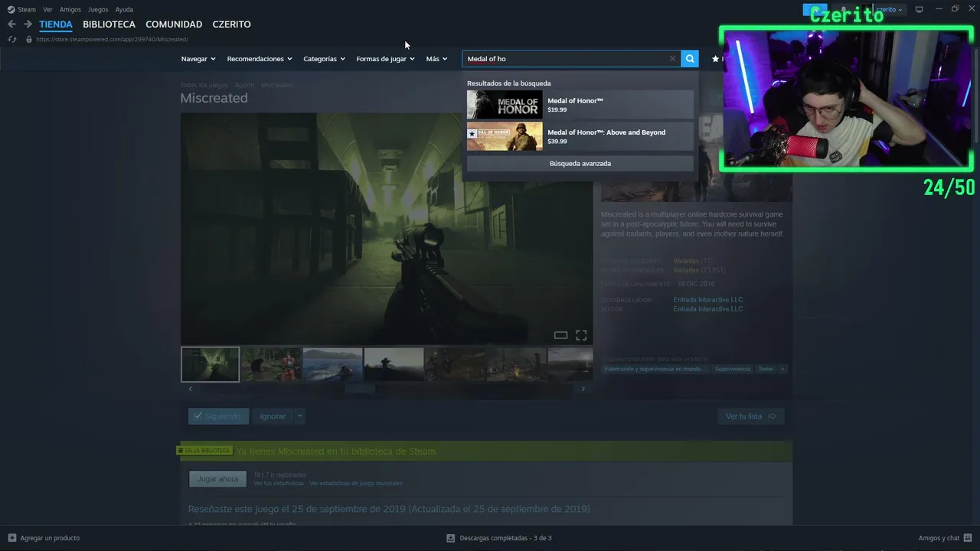This screenshot has width=980, height=551.
Task: Open Búsqueda avanzada
Action: pyautogui.click(x=580, y=164)
